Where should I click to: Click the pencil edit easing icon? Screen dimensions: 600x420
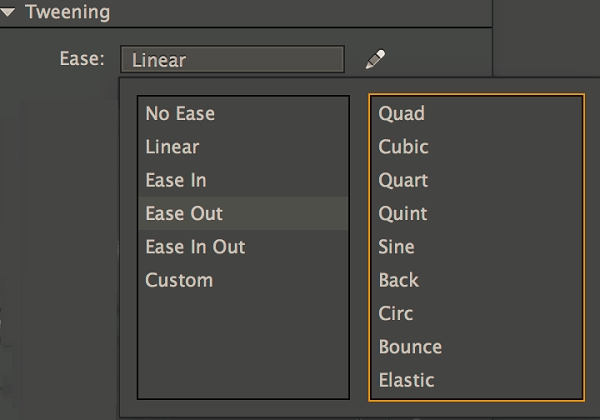375,60
